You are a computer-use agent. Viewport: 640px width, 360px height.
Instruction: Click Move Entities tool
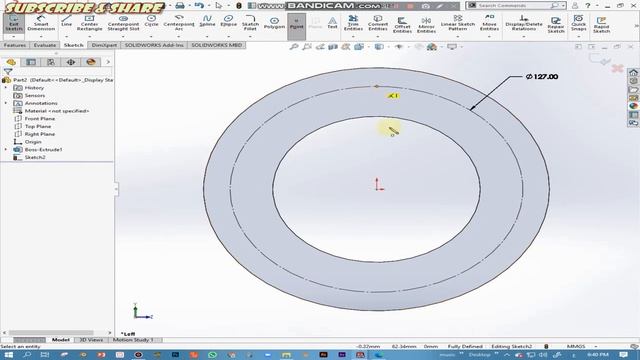tap(489, 23)
